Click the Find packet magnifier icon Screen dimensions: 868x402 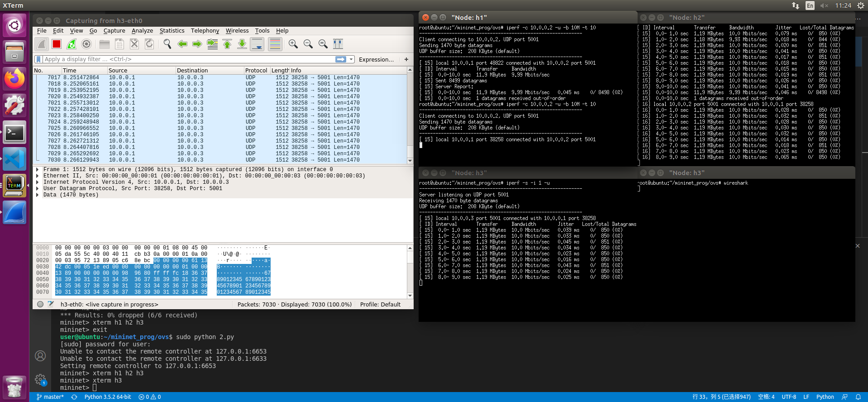(167, 44)
